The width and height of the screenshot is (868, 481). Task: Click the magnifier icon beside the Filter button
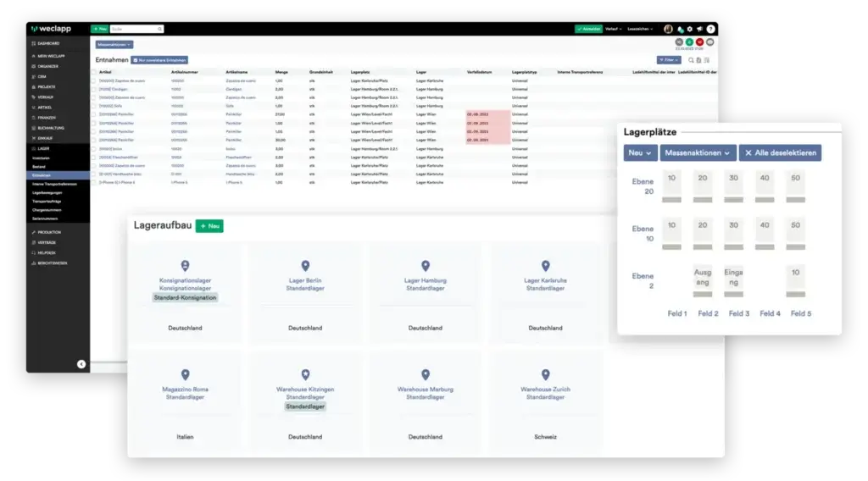pyautogui.click(x=691, y=60)
